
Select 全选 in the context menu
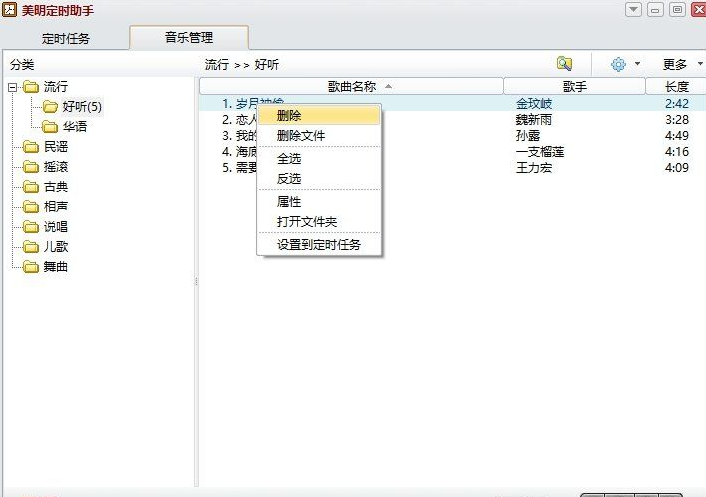pos(289,158)
